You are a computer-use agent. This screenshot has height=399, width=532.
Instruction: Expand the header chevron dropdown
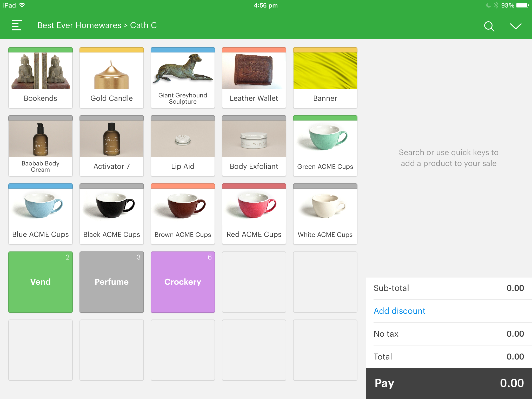click(515, 26)
